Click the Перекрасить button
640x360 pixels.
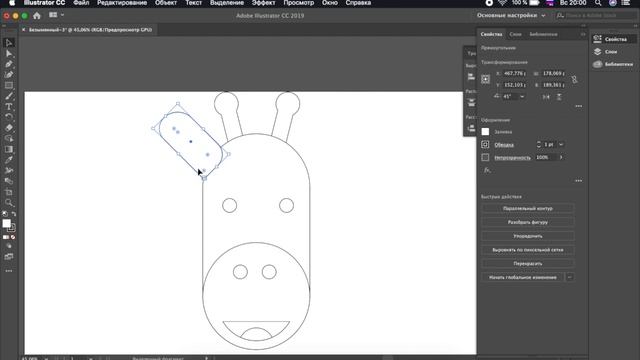pyautogui.click(x=528, y=264)
